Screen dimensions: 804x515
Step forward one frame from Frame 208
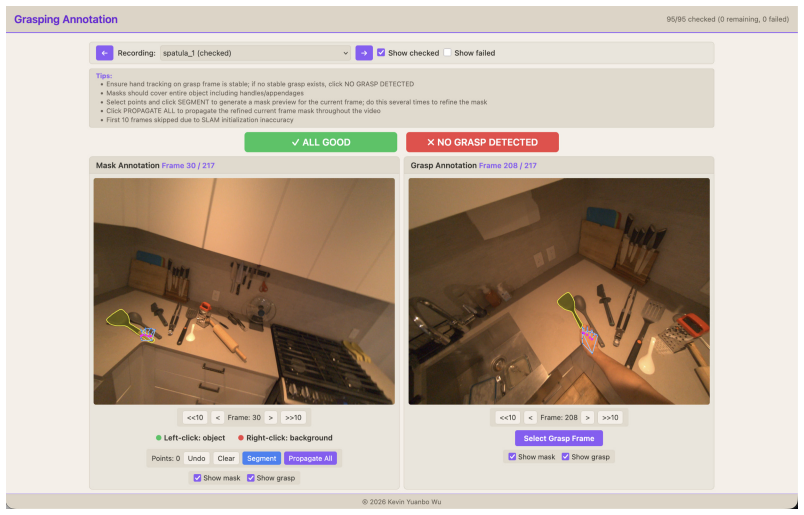point(588,418)
